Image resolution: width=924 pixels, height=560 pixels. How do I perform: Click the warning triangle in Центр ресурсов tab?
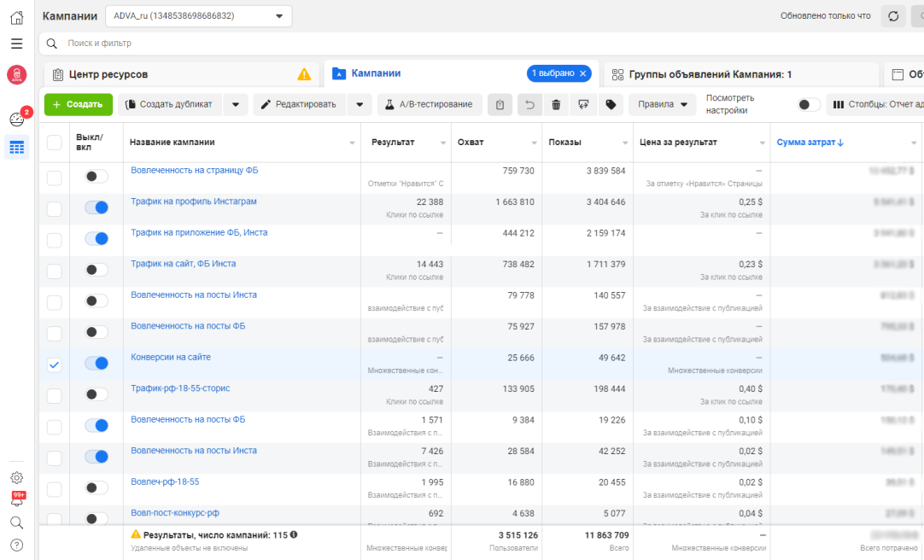304,74
